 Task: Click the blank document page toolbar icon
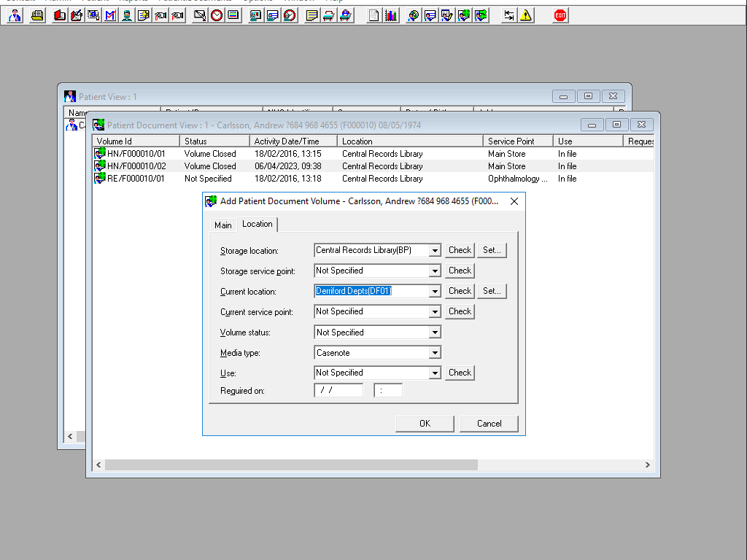(374, 16)
